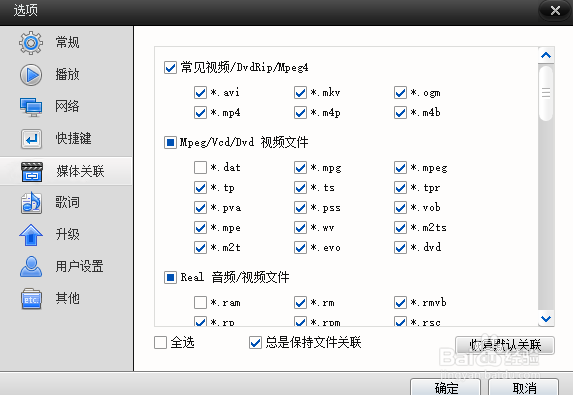Uncheck the *.m2ts checkbox
This screenshot has height=395, width=573.
tap(401, 228)
